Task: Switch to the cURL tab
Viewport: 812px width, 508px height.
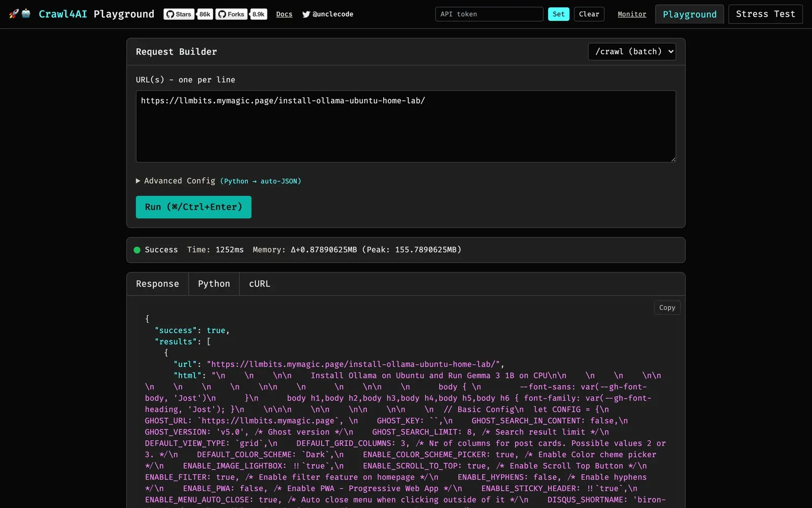Action: pos(259,284)
